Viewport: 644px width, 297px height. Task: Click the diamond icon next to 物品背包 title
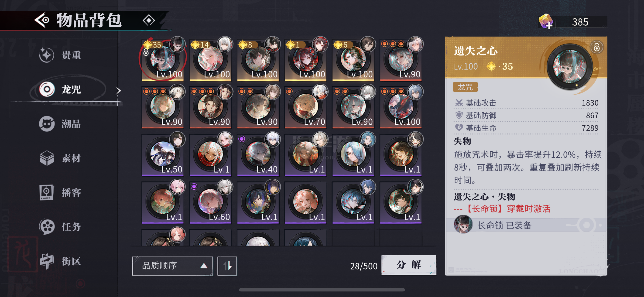(149, 20)
